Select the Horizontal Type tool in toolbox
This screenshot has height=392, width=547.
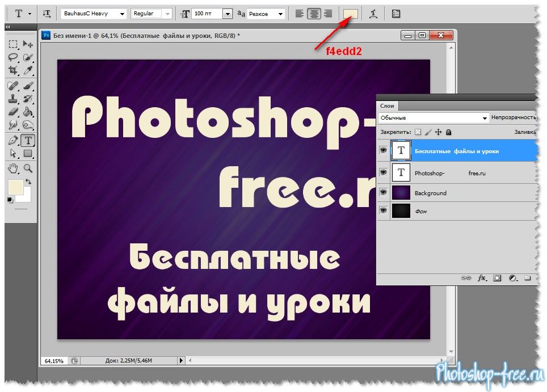[x=28, y=140]
